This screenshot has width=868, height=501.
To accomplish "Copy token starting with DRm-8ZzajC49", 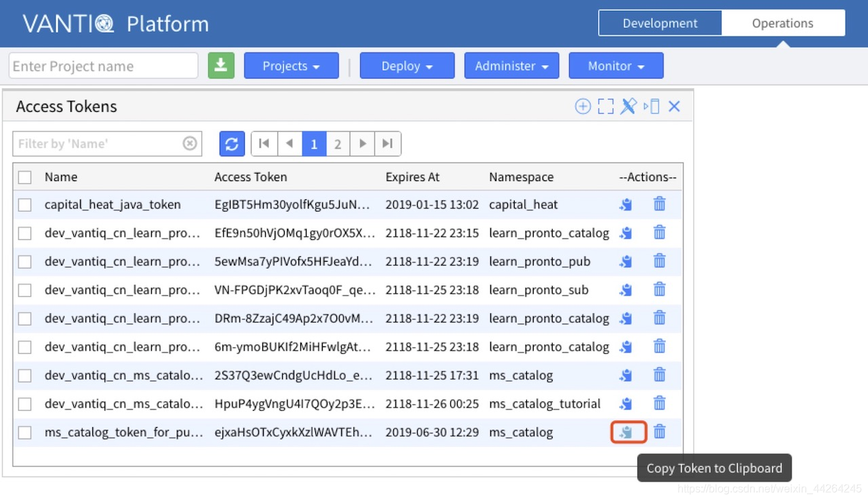I will [x=626, y=319].
